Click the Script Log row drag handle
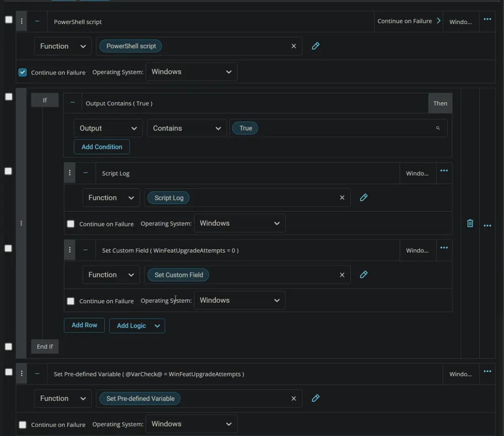The image size is (504, 436). (x=70, y=173)
